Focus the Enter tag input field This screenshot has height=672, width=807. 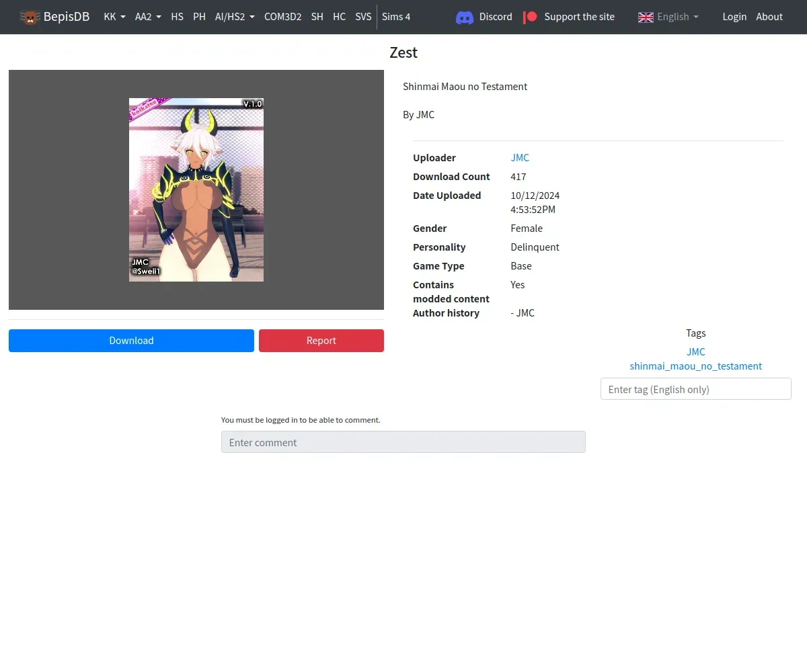[696, 389]
